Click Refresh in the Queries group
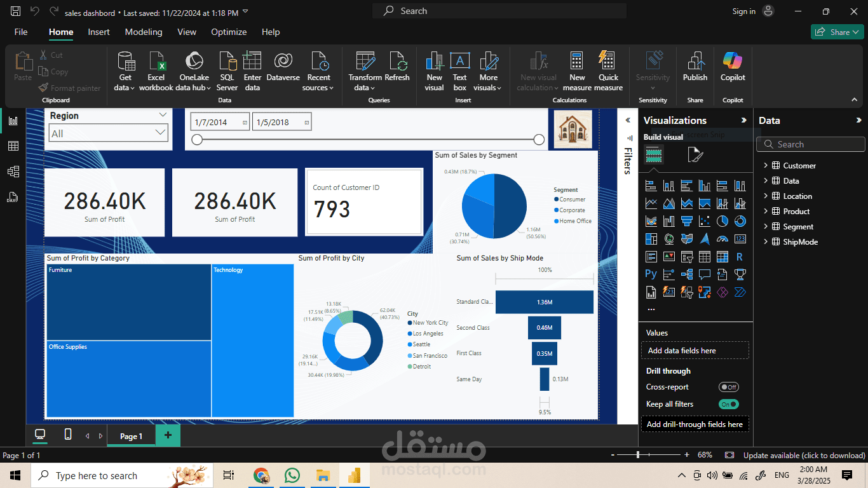This screenshot has width=868, height=488. pos(397,67)
